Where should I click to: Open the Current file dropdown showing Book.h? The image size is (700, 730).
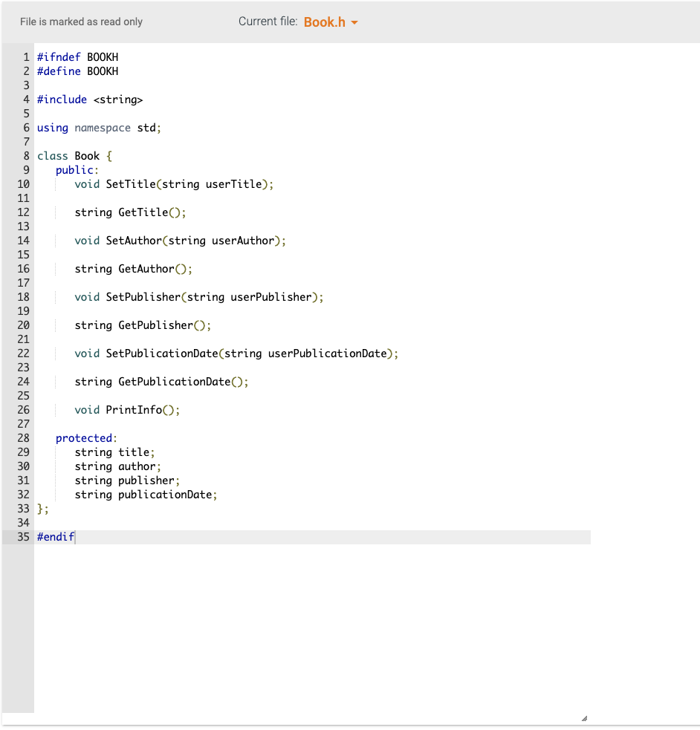pyautogui.click(x=331, y=22)
